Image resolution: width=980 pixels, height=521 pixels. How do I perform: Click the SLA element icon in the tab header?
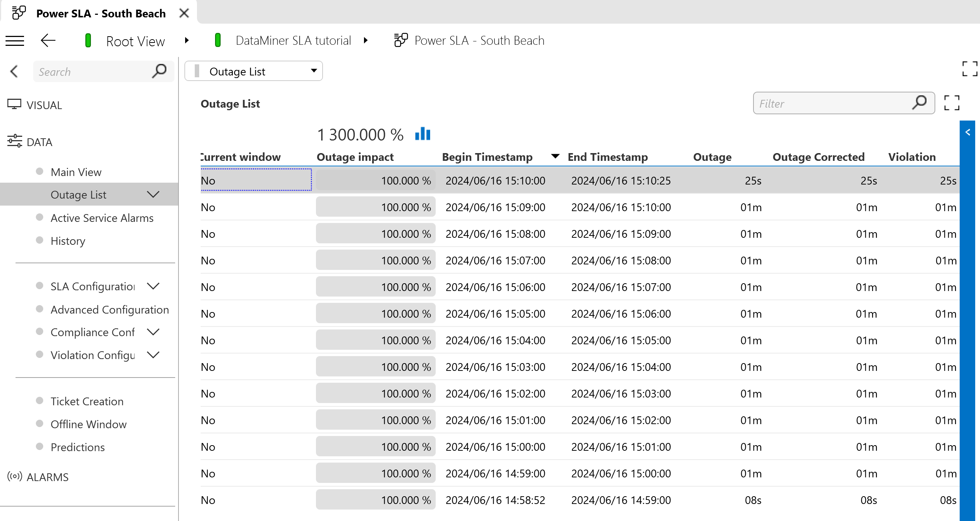point(18,13)
